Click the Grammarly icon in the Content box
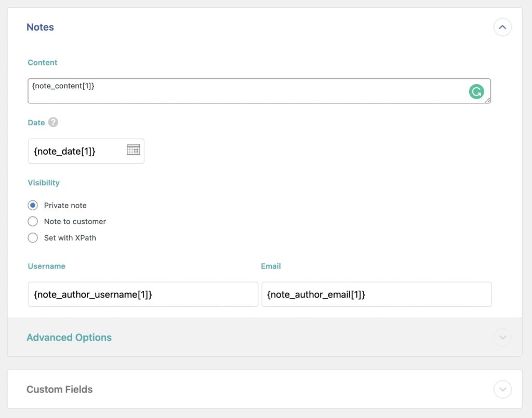The image size is (532, 418). [477, 91]
